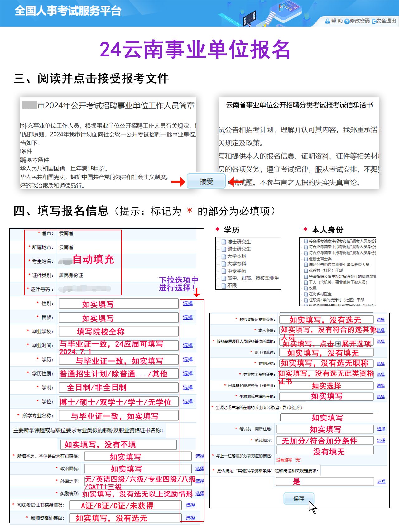This screenshot has height=532, width=399.
Task: Open the 选择 dropdown for 教师资格证等级
Action: 190,518
